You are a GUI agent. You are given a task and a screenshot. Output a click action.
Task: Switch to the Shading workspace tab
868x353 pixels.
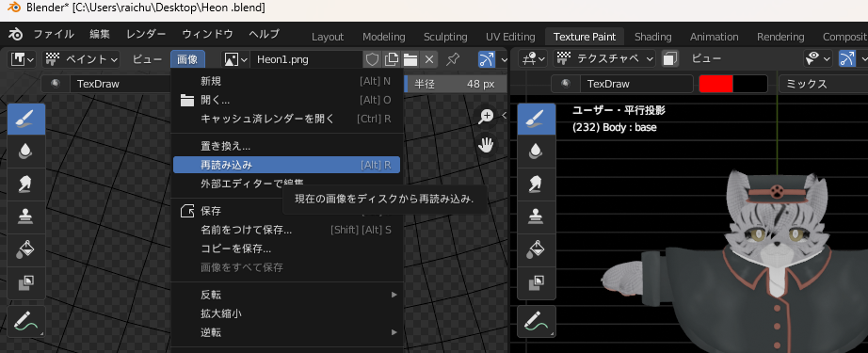[x=652, y=37]
